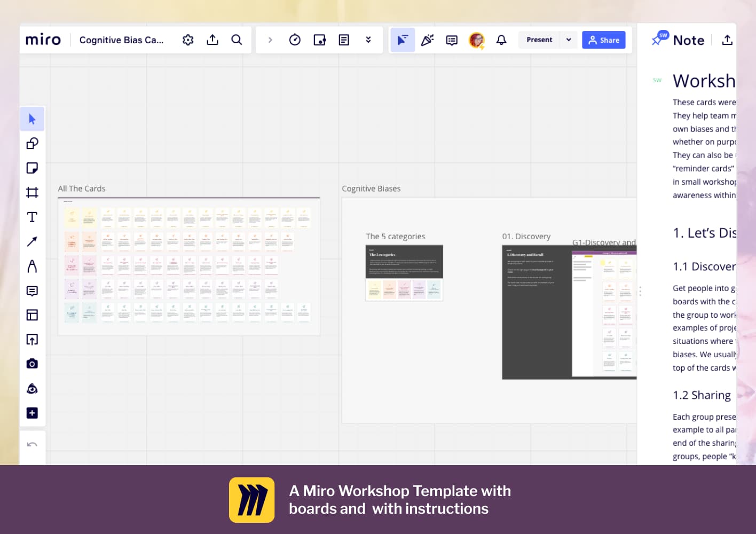Open the comments chat icon in top bar
The height and width of the screenshot is (534, 756).
click(452, 40)
